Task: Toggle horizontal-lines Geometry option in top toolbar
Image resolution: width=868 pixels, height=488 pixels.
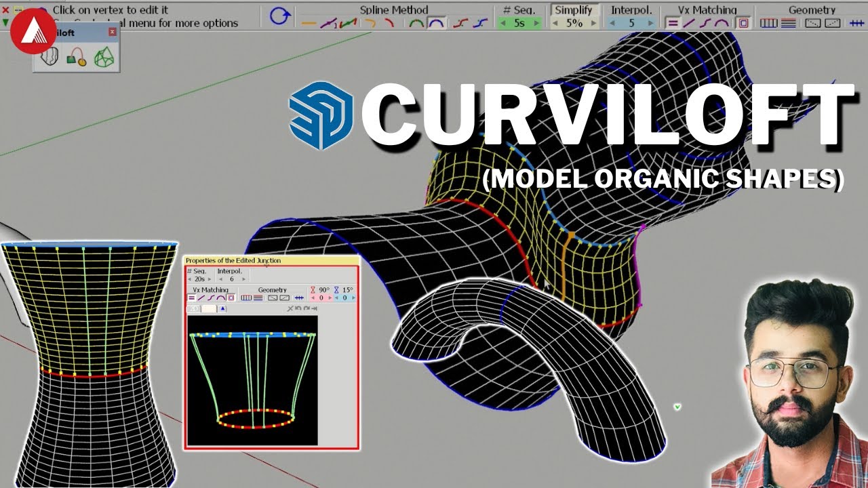Action: tap(789, 23)
